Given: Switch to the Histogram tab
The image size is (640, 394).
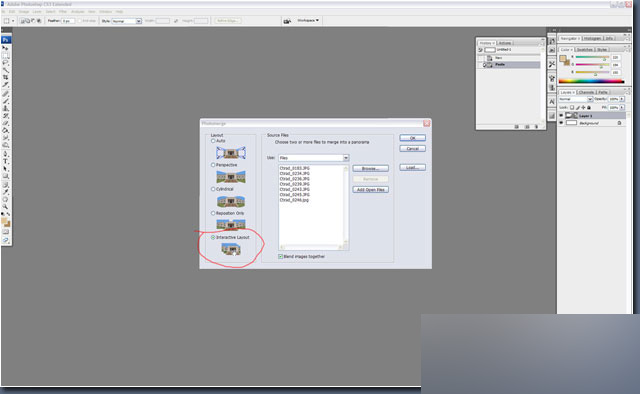Looking at the screenshot, I should [x=592, y=38].
